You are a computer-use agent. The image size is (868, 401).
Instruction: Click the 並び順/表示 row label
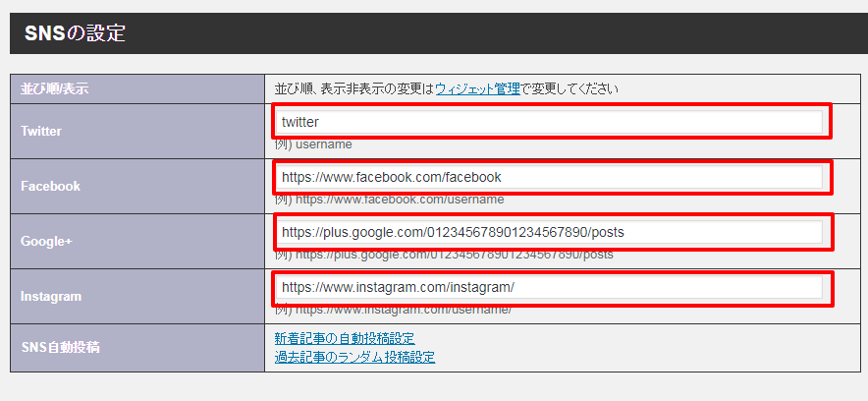(54, 89)
